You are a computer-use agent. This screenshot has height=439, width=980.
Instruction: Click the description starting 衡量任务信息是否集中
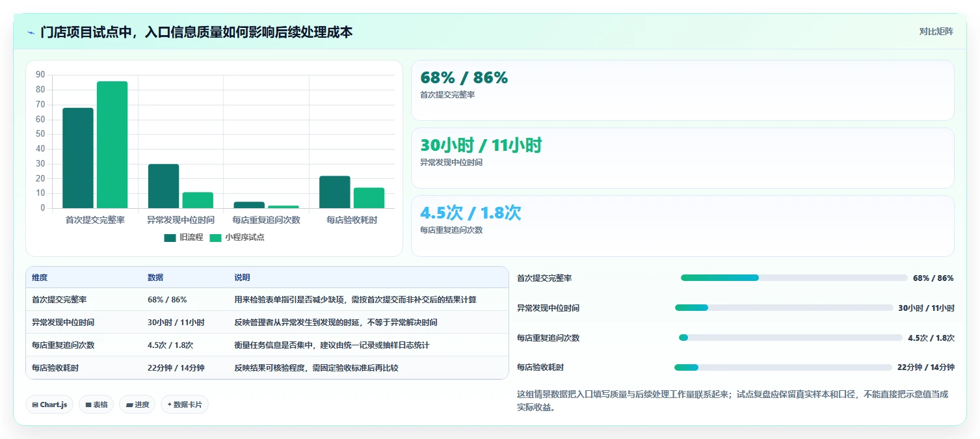(x=332, y=345)
